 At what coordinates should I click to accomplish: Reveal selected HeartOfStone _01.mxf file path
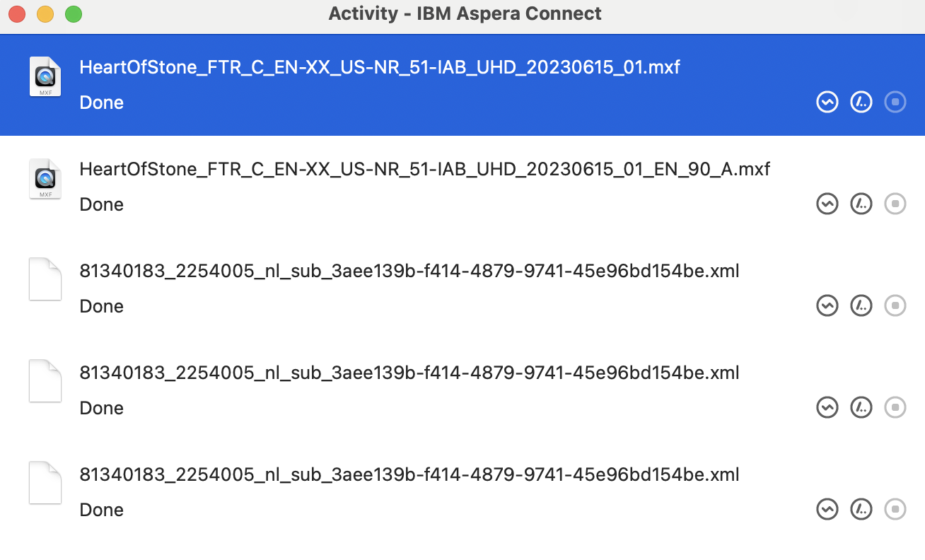click(x=861, y=103)
